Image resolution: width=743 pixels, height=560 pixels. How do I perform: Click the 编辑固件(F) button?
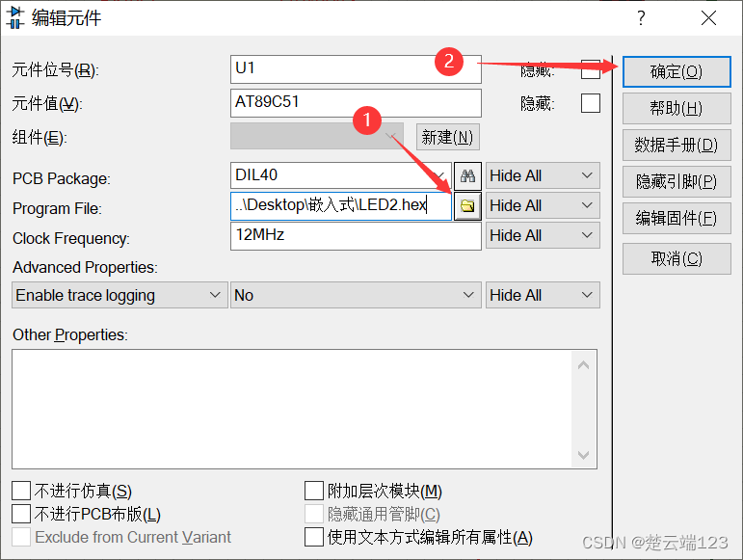[677, 219]
